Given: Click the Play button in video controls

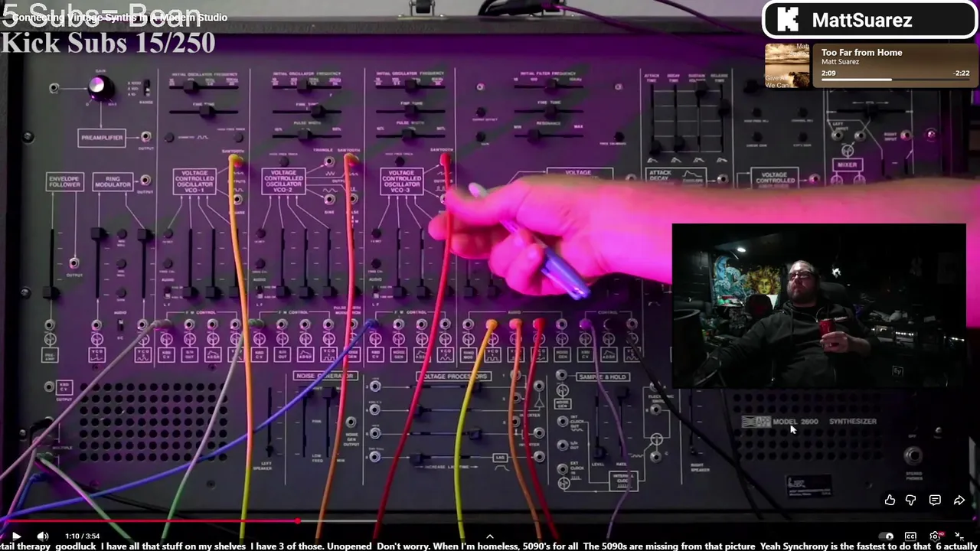Looking at the screenshot, I should coord(16,536).
